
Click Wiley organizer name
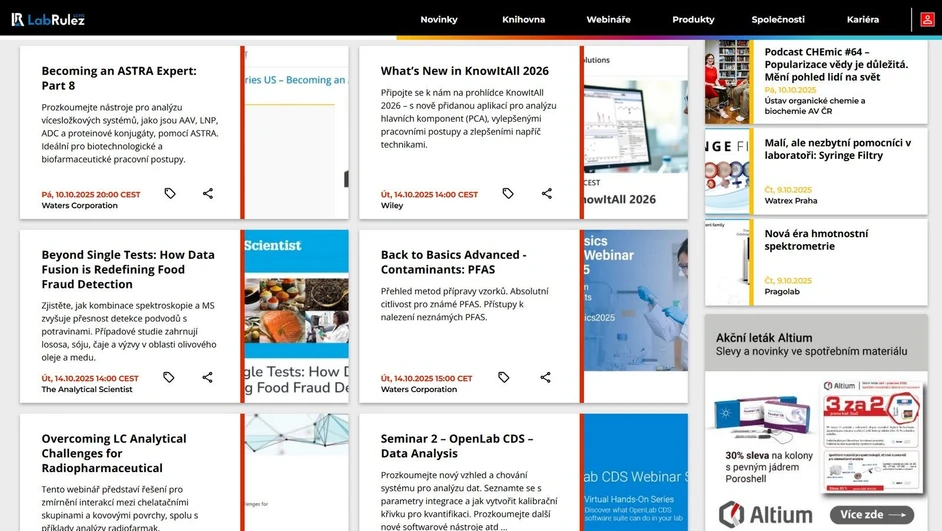coord(392,205)
